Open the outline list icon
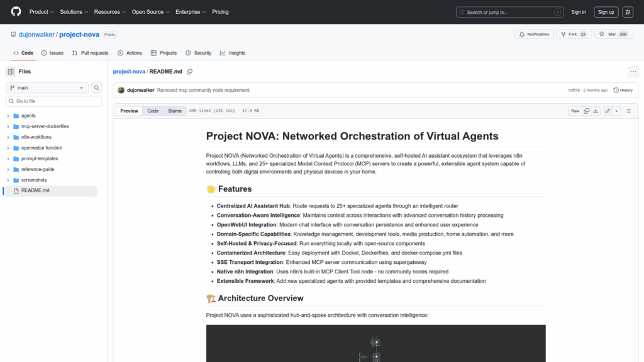 [x=628, y=111]
